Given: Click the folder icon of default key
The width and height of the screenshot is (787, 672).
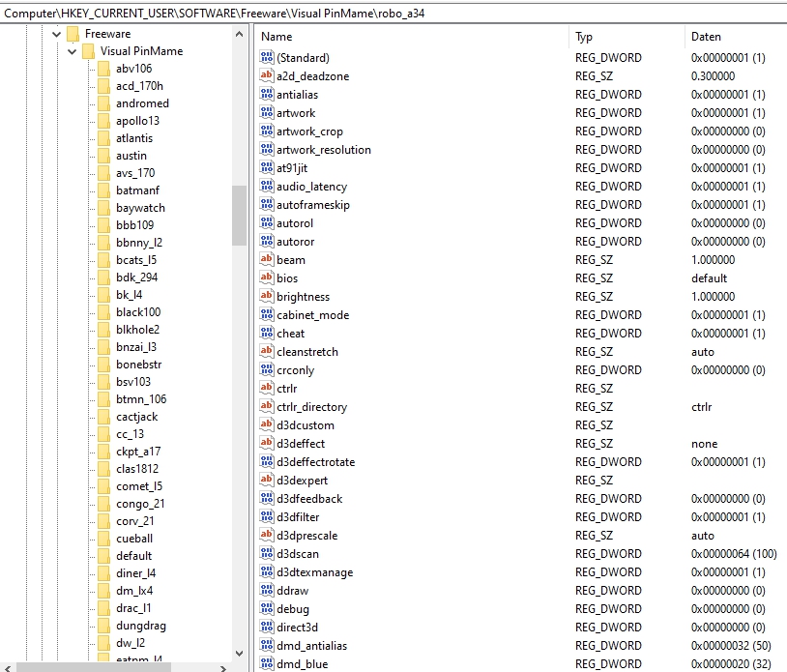Looking at the screenshot, I should coord(103,556).
